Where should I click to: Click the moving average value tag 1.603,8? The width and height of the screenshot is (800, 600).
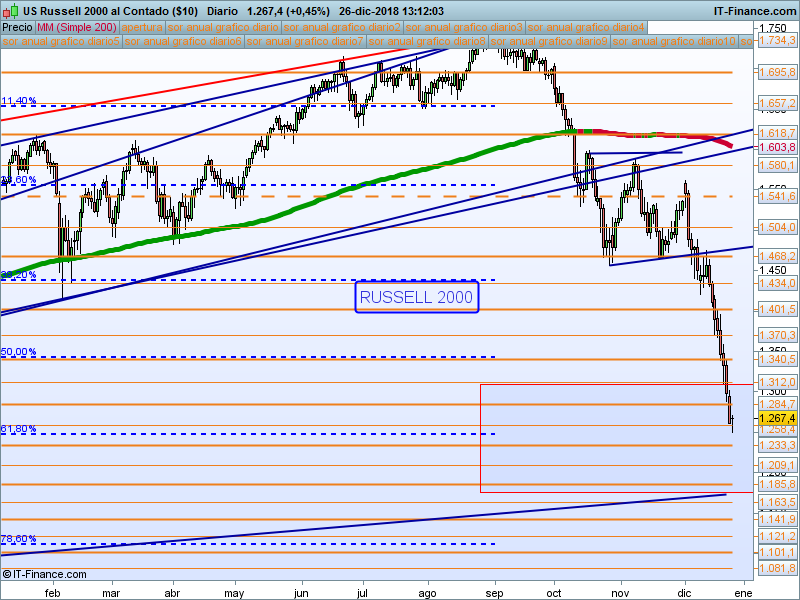[x=777, y=147]
